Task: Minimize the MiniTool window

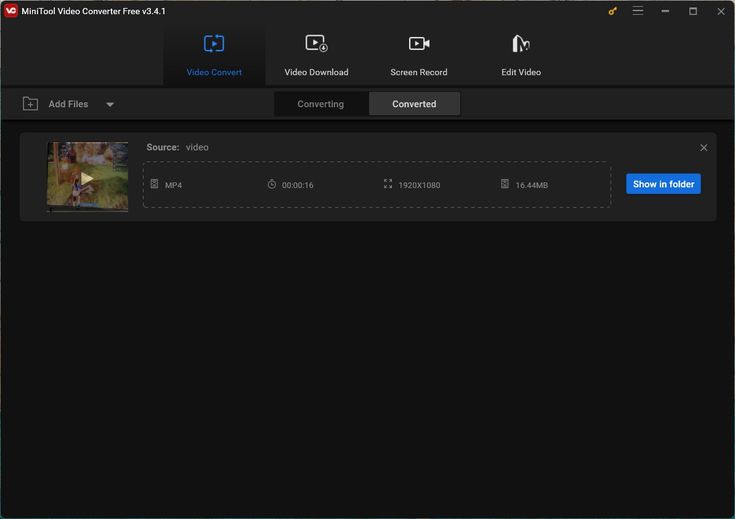Action: pos(665,11)
